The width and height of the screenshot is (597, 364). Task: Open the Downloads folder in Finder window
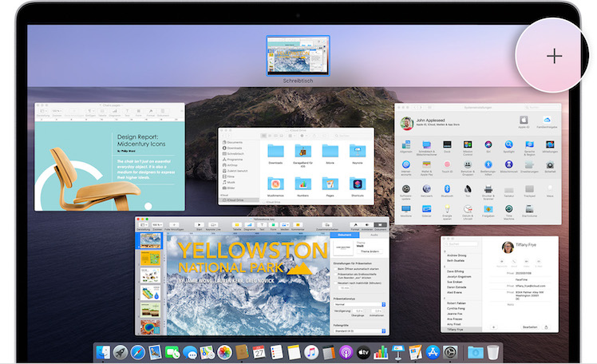click(277, 151)
